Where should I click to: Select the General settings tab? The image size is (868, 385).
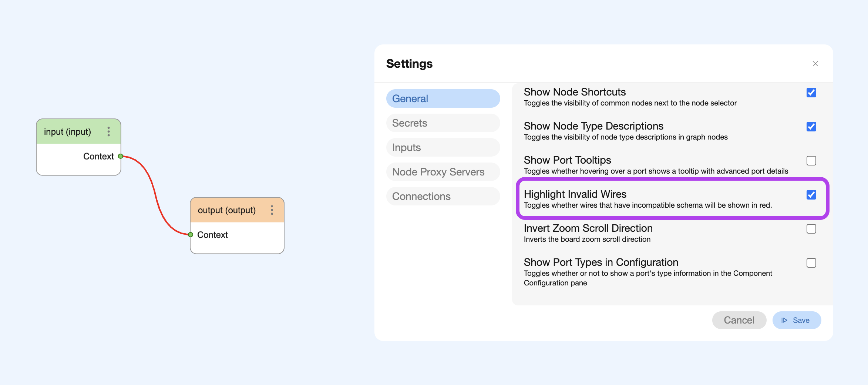[x=443, y=98]
